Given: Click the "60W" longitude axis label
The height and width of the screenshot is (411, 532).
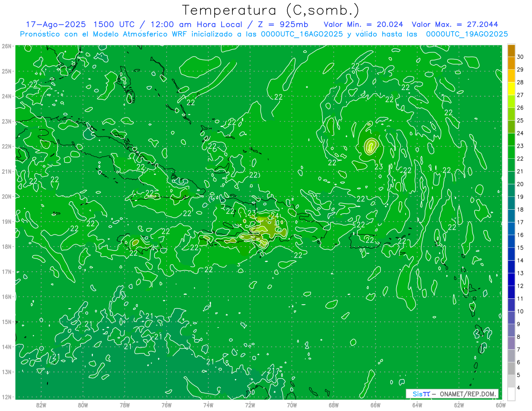Looking at the screenshot, I should [501, 405].
